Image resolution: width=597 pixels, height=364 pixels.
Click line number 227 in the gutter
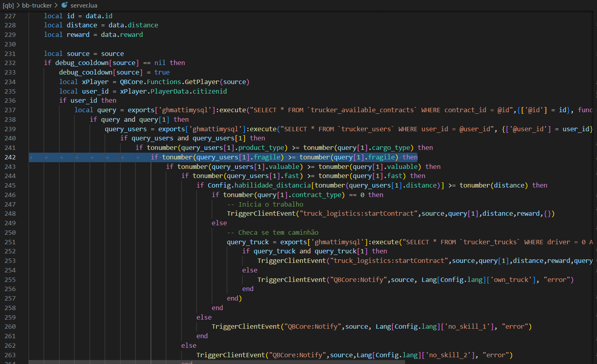coord(10,16)
